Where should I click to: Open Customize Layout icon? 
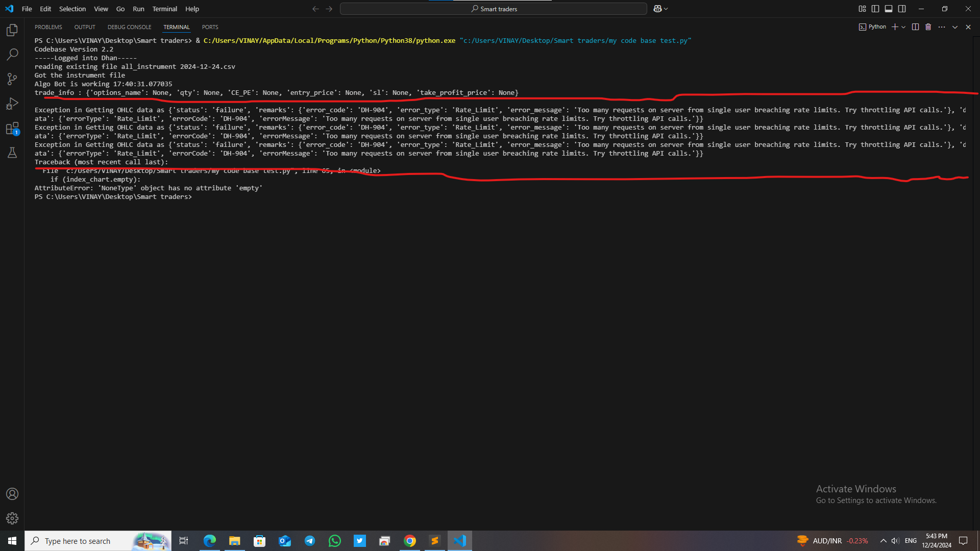[862, 9]
